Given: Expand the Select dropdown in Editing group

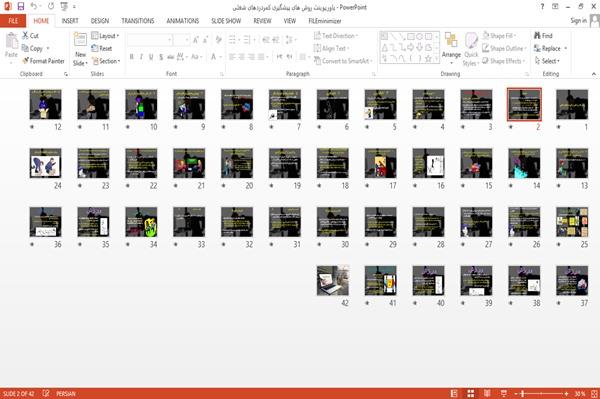Looking at the screenshot, I should coord(547,61).
